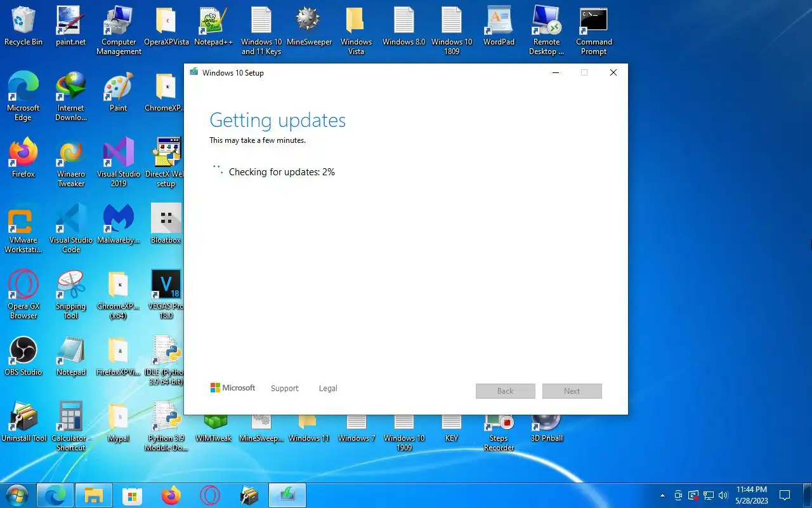Click the grayed-out Back button
812x508 pixels.
click(506, 391)
